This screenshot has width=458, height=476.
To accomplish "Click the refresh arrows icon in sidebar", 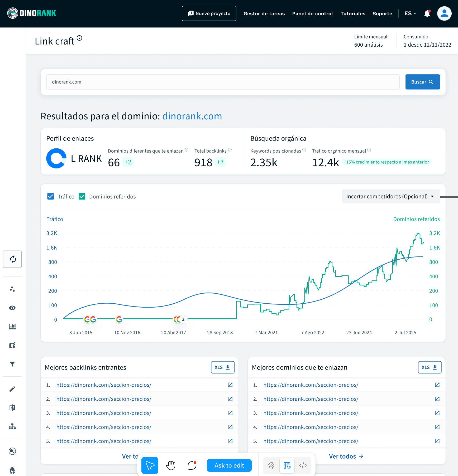I will pyautogui.click(x=12, y=259).
